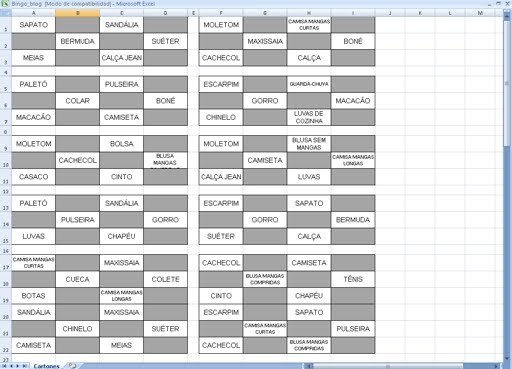Select cell G2 containing MAXISSAIA
Image resolution: width=512 pixels, height=369 pixels.
pos(265,41)
